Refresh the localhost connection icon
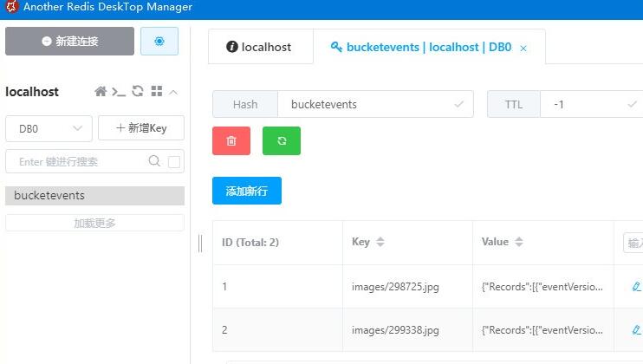 click(x=138, y=91)
